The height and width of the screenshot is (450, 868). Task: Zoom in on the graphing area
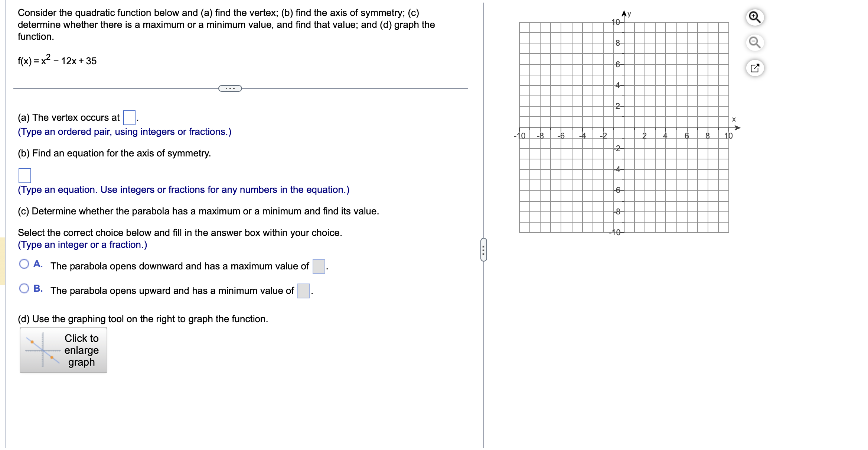[x=756, y=17]
